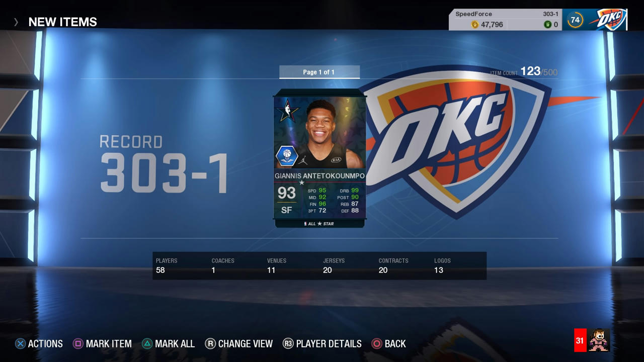Select Change View
The image size is (644, 362).
239,344
